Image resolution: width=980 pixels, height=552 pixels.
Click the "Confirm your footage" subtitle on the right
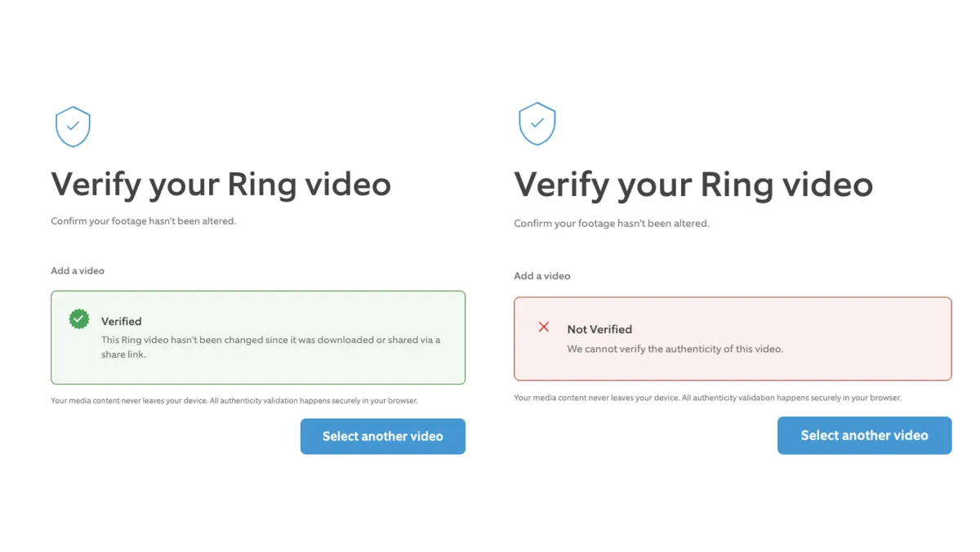[611, 223]
